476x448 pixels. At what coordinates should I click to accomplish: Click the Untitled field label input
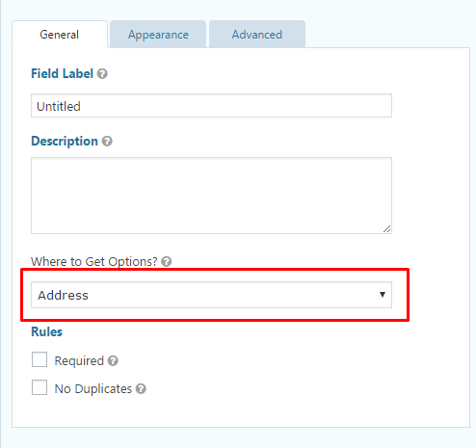click(211, 106)
